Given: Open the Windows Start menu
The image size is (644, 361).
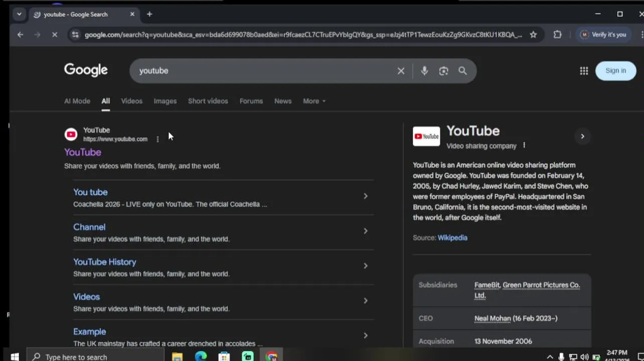Looking at the screenshot, I should pyautogui.click(x=15, y=356).
